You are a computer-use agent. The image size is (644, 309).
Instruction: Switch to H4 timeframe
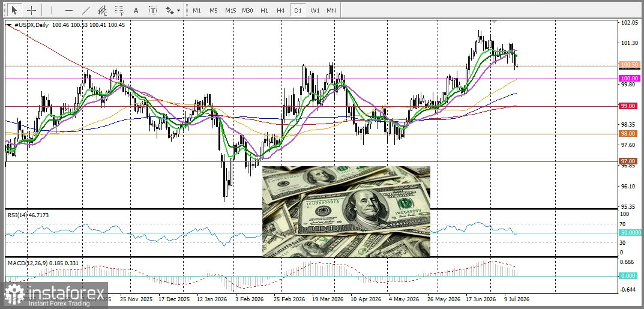(x=280, y=10)
